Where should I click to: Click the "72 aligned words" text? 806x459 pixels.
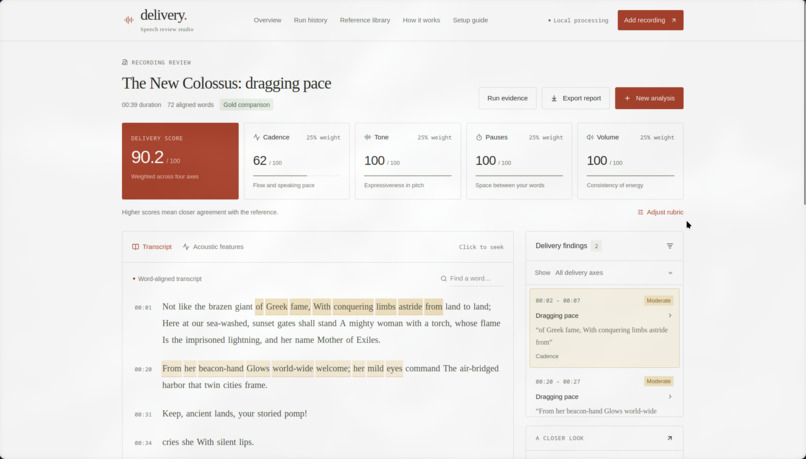(x=190, y=105)
